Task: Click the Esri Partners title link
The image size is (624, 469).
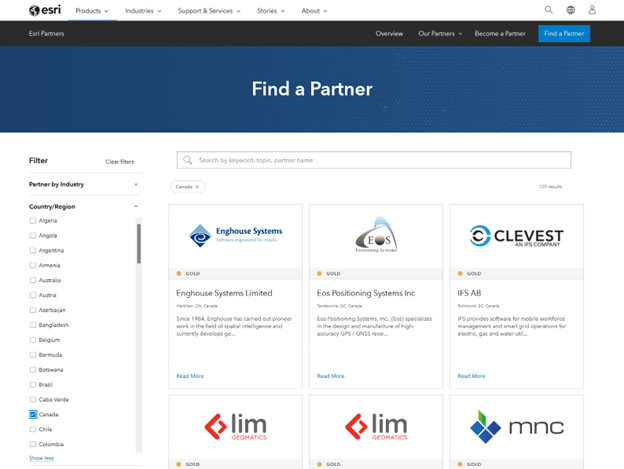Action: pos(47,33)
